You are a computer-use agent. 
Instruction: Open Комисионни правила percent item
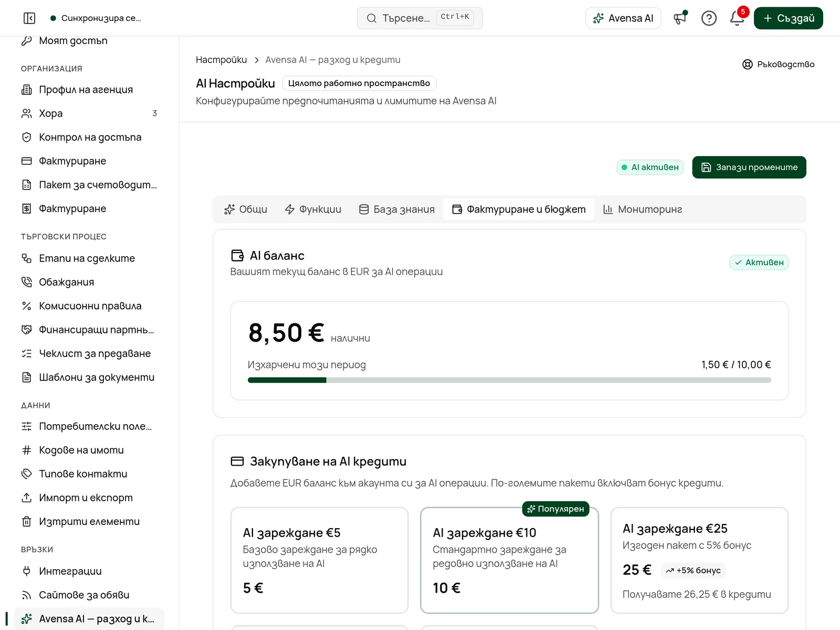89,306
